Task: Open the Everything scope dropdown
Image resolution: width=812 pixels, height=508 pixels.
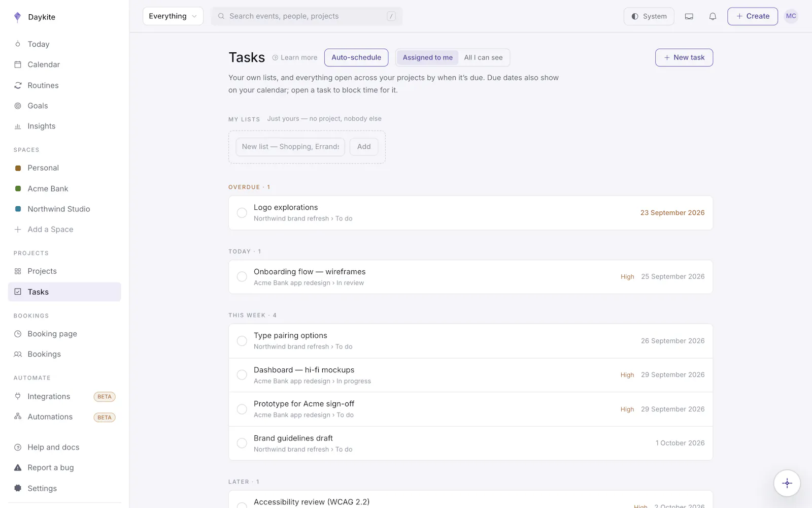Action: point(173,16)
